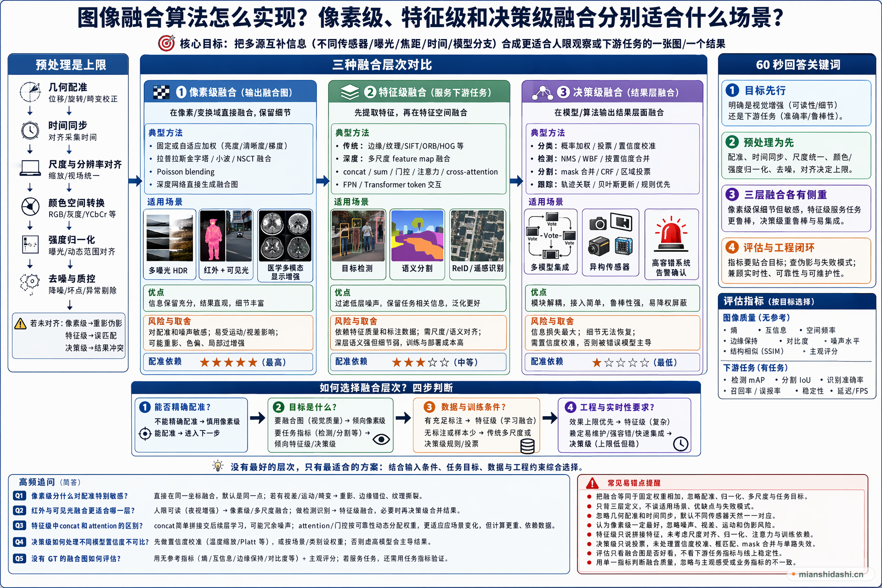The height and width of the screenshot is (588, 882).
Task: Click question 没有 GT 的融合图如何评估？
Action: [76, 559]
